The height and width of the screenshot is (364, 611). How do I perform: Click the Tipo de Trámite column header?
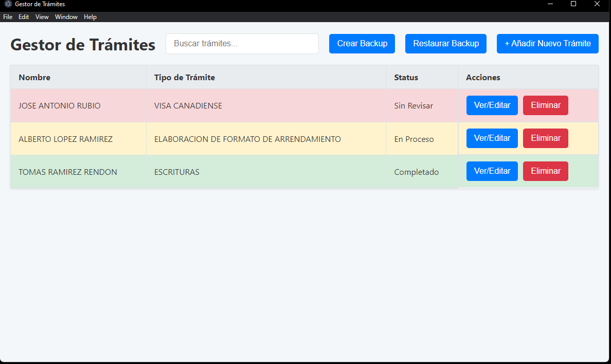(x=185, y=78)
